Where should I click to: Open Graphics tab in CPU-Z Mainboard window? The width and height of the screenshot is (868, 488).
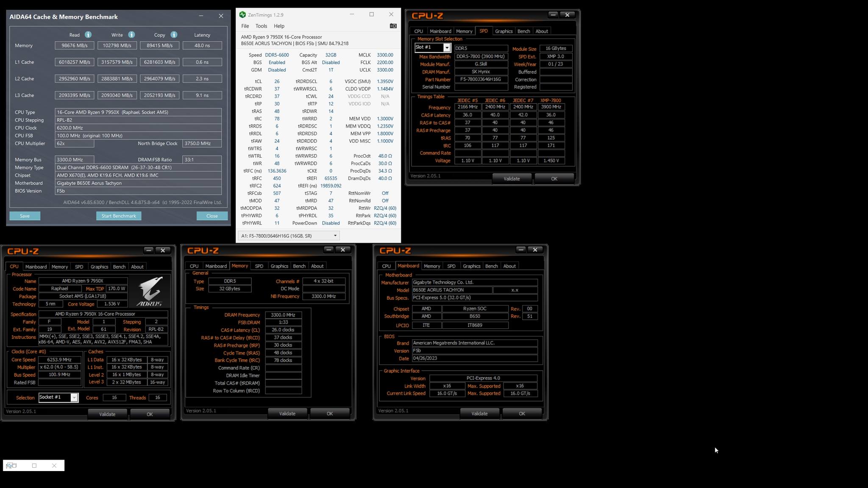471,266
